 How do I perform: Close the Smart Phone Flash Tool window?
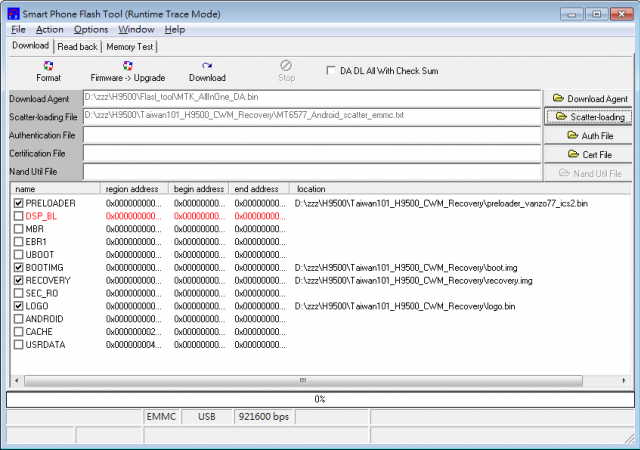click(x=621, y=14)
